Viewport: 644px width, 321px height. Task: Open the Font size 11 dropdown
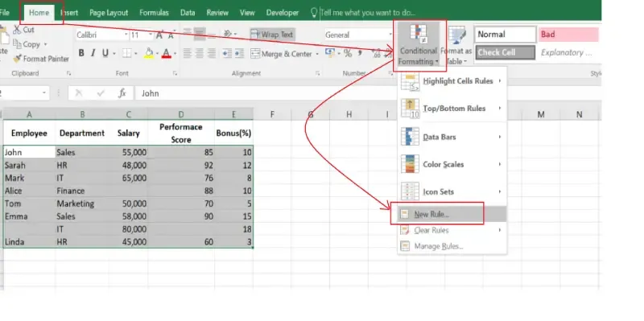tap(151, 35)
